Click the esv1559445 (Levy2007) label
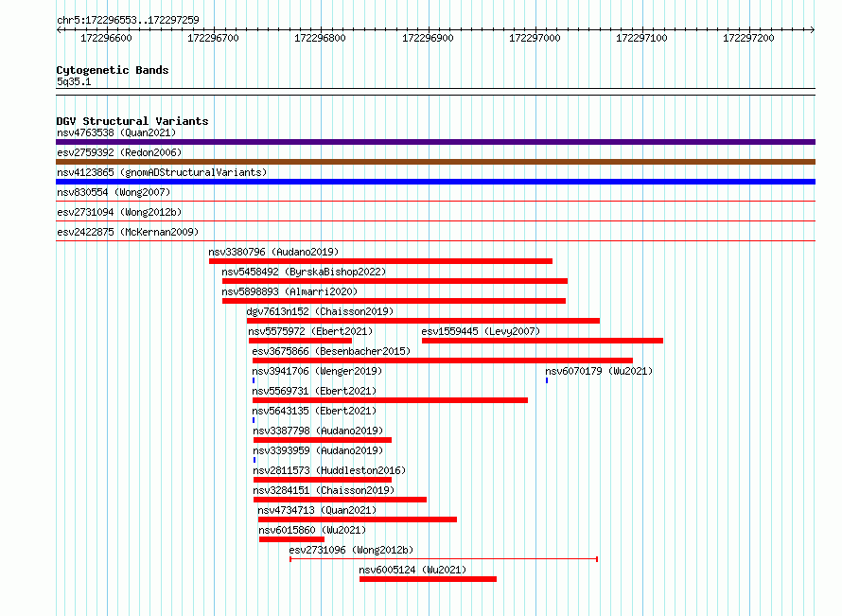 pos(481,331)
